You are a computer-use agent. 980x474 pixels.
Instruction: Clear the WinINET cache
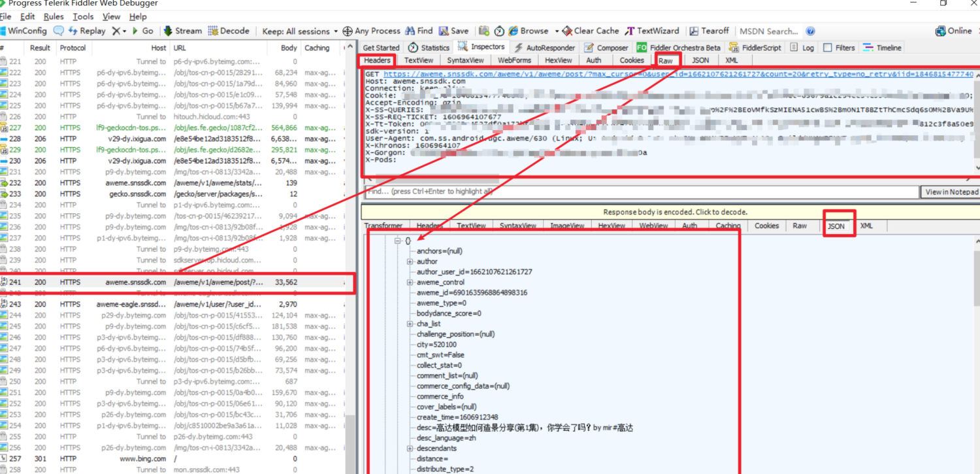pos(591,31)
